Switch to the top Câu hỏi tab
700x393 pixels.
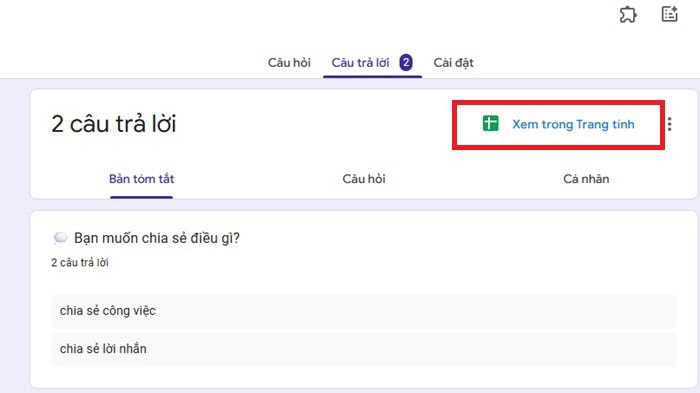[289, 63]
